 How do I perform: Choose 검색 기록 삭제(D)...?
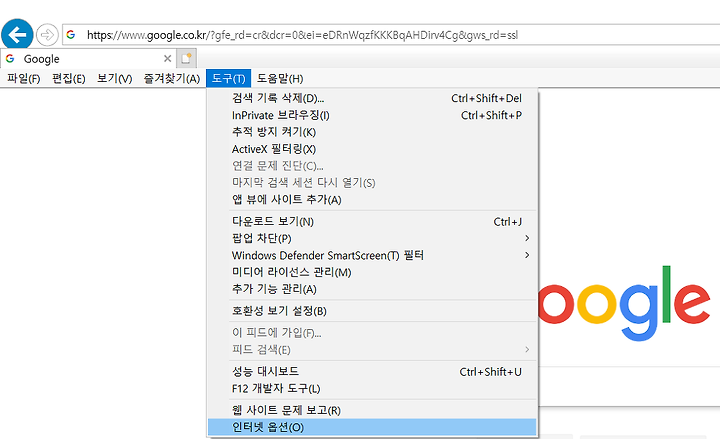(x=372, y=98)
